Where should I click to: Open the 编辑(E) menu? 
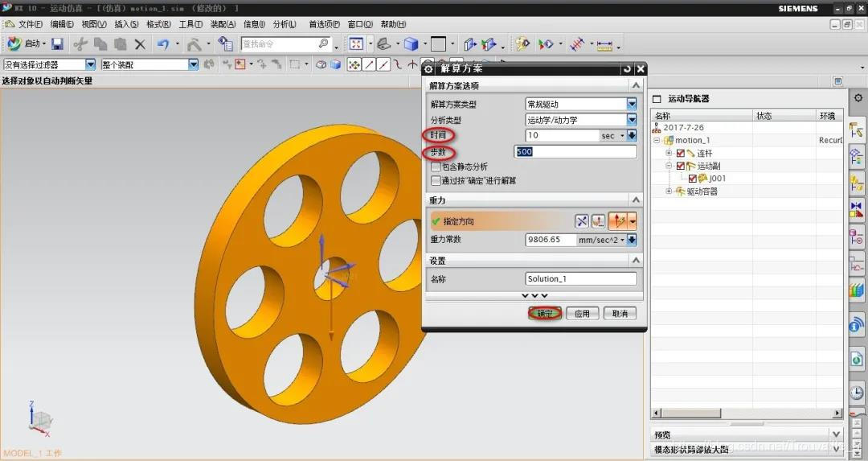[61, 24]
